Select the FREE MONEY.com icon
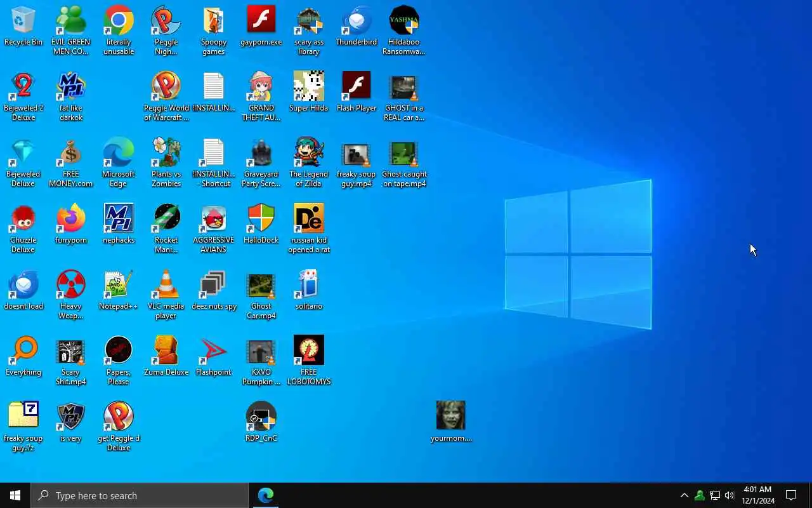 [x=71, y=153]
